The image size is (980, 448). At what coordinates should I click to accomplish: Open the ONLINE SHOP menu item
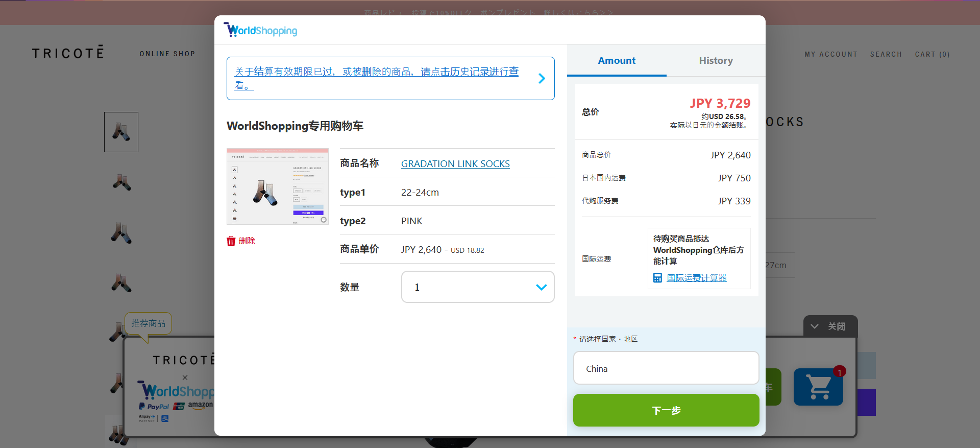point(167,54)
